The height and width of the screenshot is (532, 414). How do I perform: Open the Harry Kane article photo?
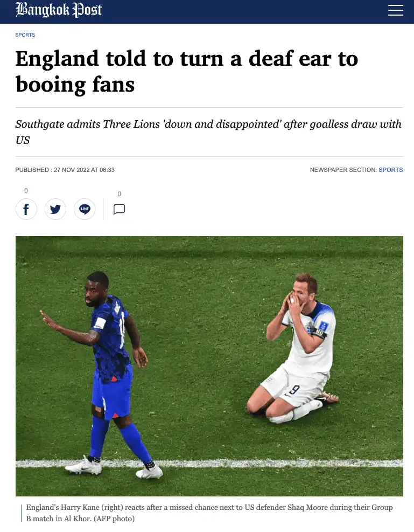(x=209, y=366)
